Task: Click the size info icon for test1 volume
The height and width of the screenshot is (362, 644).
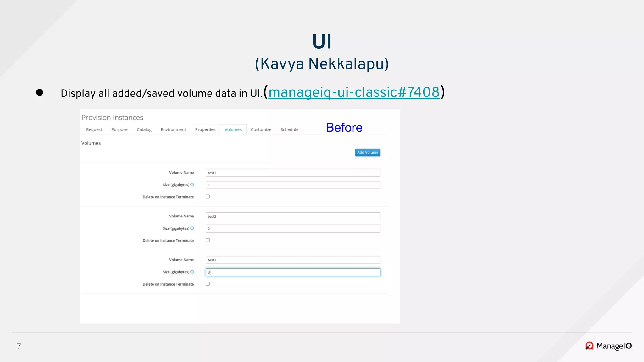Action: coord(192,185)
